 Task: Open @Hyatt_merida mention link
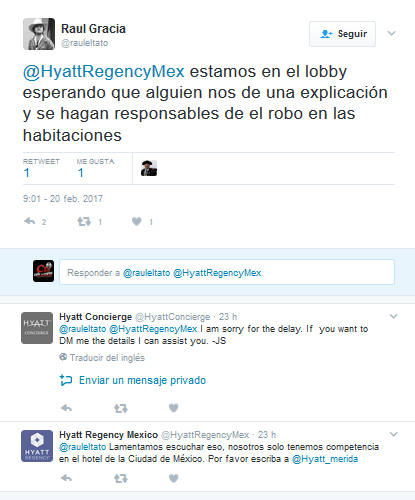click(325, 459)
